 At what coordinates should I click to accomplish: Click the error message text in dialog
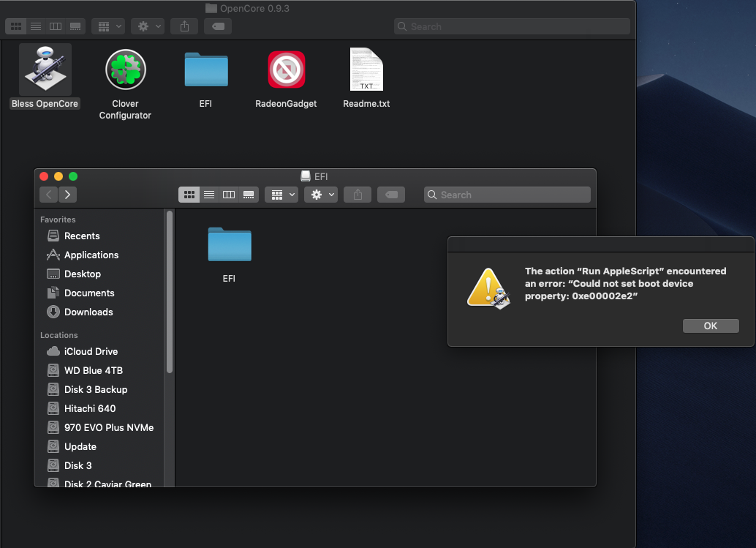click(625, 284)
